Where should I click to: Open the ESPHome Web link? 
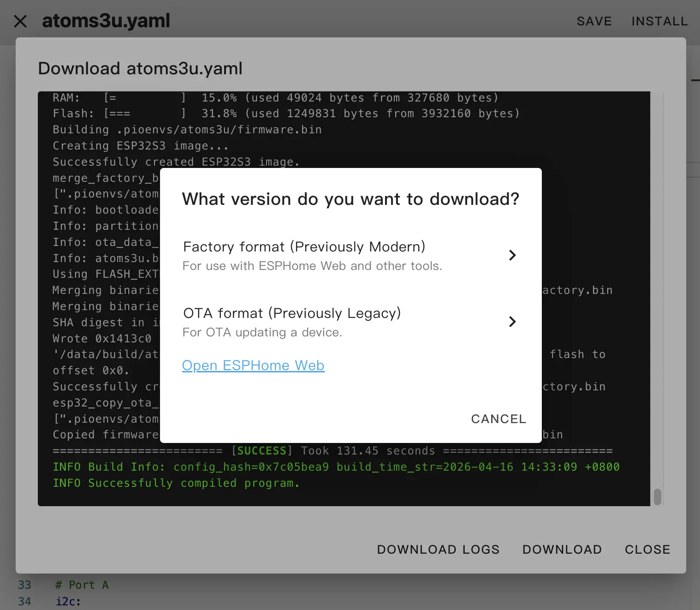(253, 365)
